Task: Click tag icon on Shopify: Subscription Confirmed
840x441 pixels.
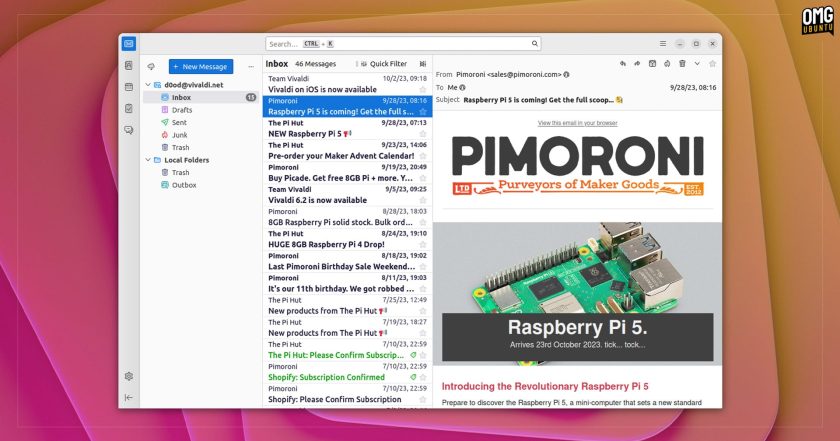Action: click(x=413, y=377)
